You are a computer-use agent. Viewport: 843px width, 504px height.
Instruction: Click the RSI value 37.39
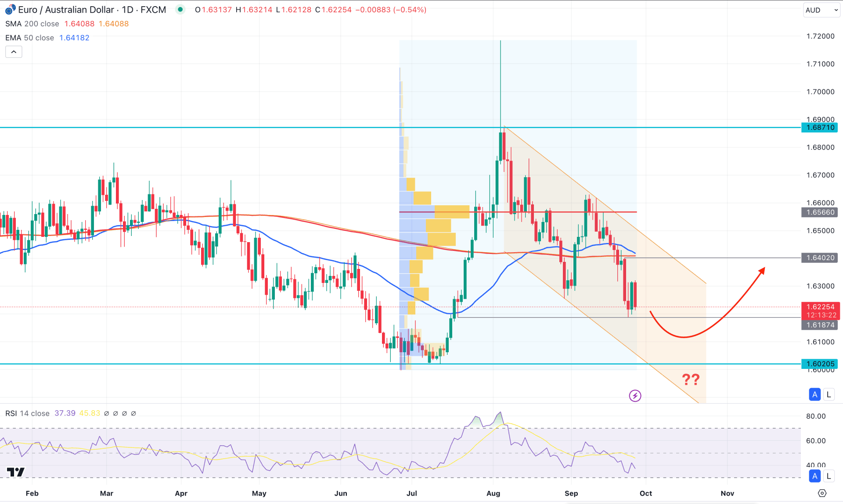[x=65, y=413]
